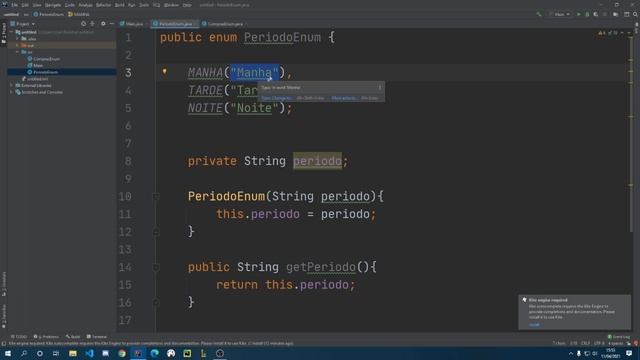
Task: Select the PeriodoEnum.java editor tab
Action: point(175,24)
